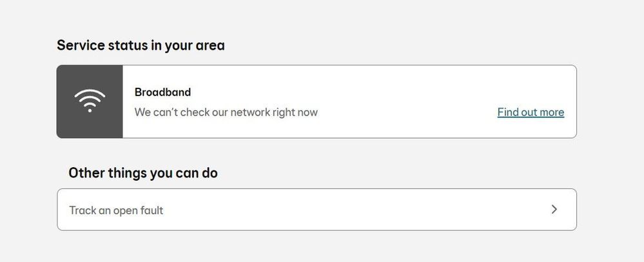Click the 'Service status in your area' heading
644x262 pixels.
141,45
